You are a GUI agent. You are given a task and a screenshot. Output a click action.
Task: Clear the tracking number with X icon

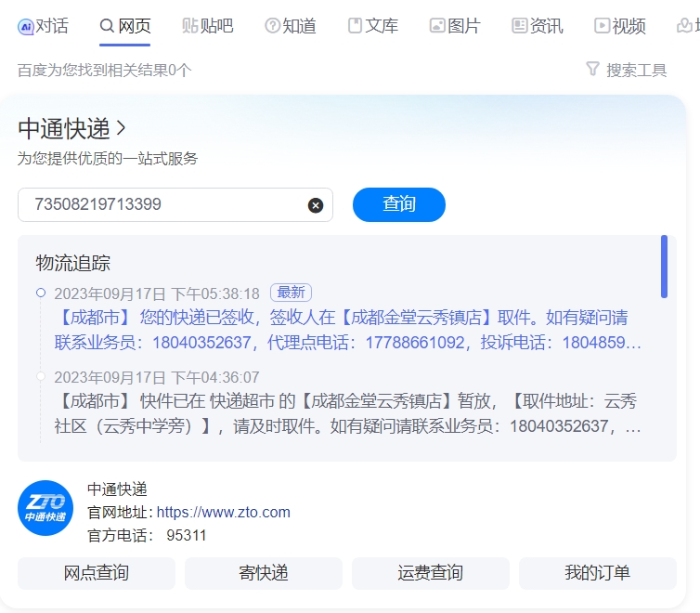316,205
